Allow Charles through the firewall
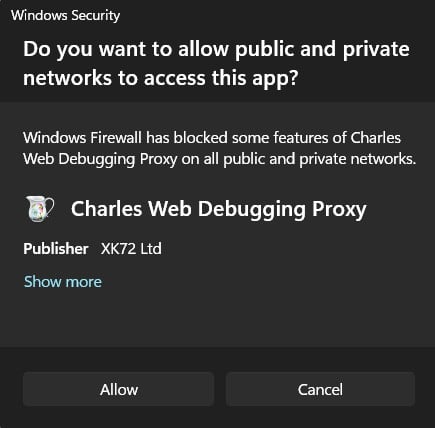The width and height of the screenshot is (435, 428). pos(118,389)
